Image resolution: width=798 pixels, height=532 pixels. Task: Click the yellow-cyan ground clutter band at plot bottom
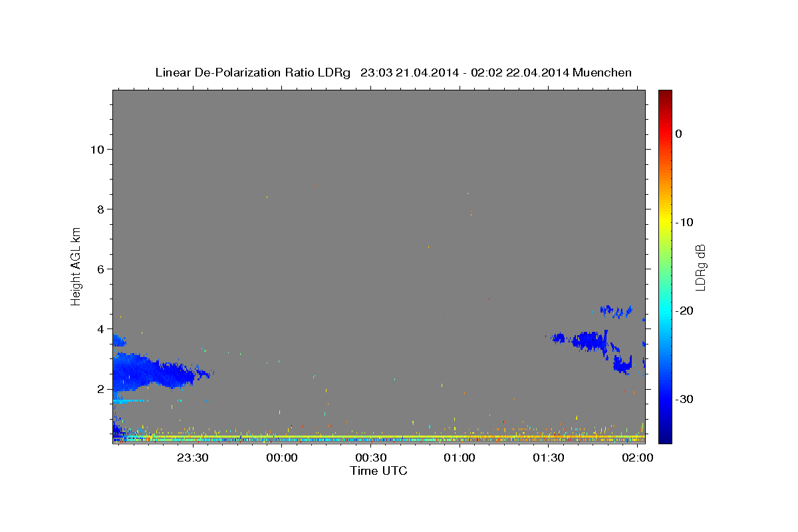point(379,438)
